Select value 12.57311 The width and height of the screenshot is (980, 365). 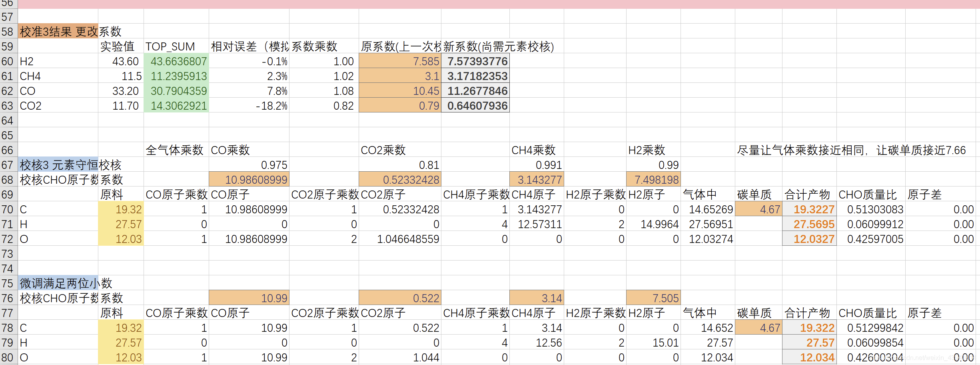pyautogui.click(x=537, y=224)
